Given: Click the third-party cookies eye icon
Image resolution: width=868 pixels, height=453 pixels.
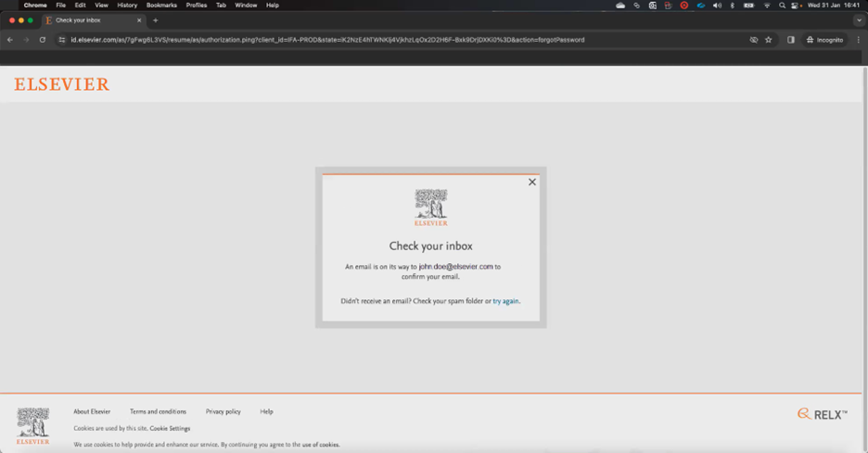Looking at the screenshot, I should pos(753,40).
